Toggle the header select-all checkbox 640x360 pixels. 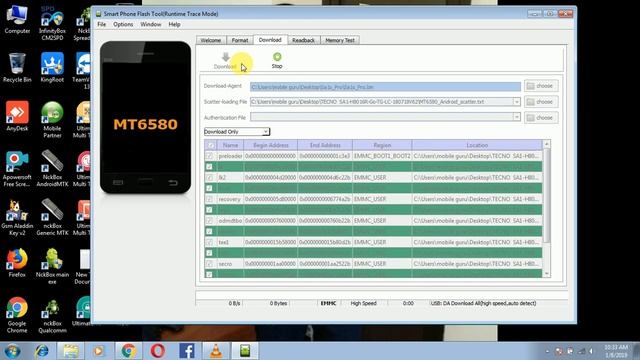(x=211, y=145)
